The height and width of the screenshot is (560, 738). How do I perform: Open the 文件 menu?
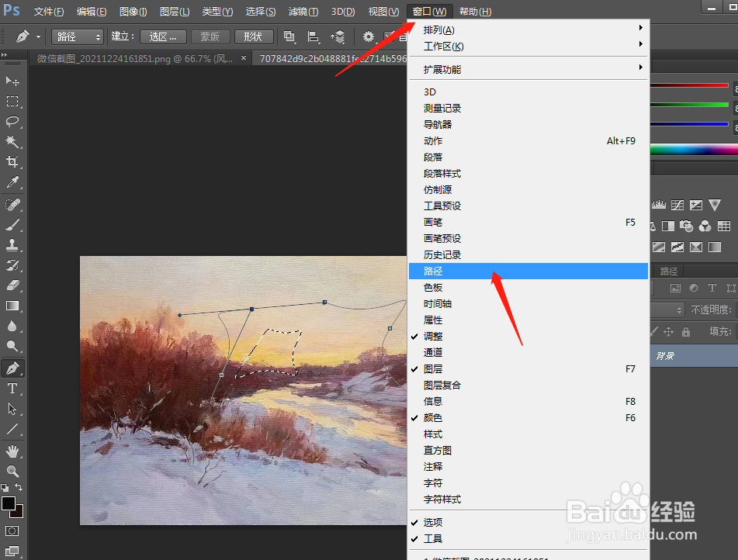tap(48, 12)
